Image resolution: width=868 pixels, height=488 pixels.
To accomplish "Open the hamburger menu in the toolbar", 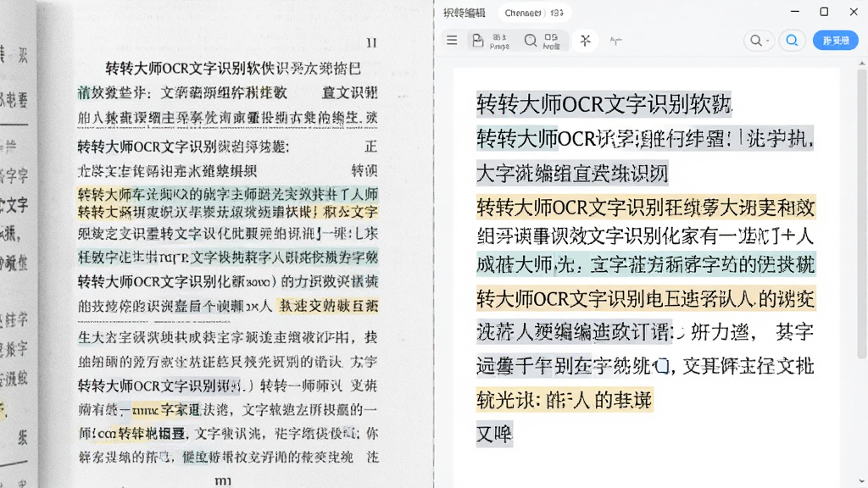I will (x=452, y=41).
